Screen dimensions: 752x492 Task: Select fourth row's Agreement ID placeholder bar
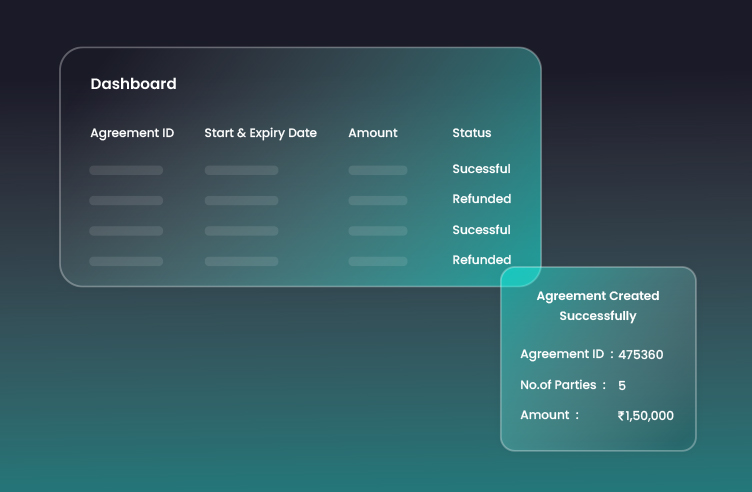point(126,261)
